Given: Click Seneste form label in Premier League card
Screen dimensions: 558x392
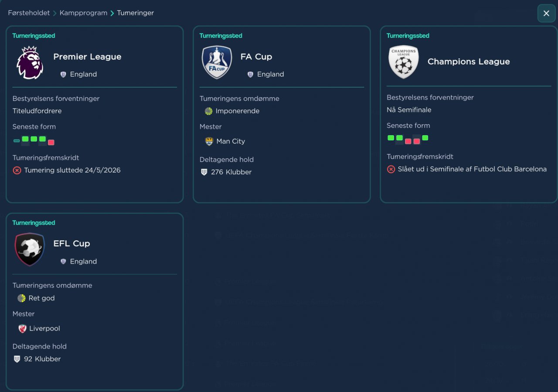Looking at the screenshot, I should [x=34, y=127].
